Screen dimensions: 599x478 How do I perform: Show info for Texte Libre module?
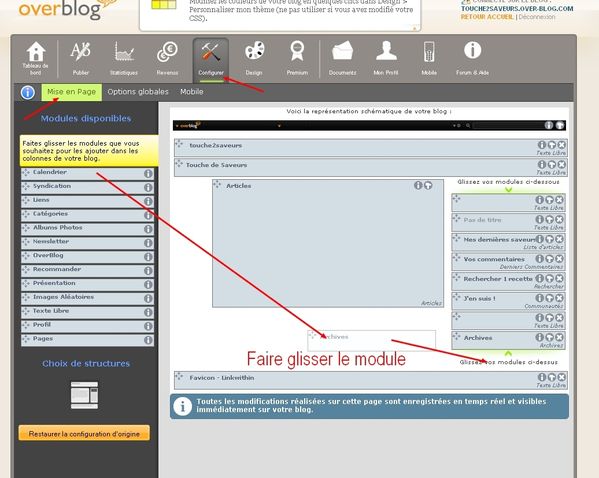click(148, 312)
